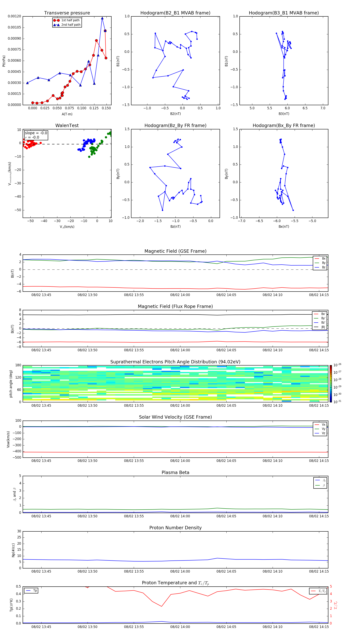
Task: Click the "A(T·m)" x-axis label
Action: point(67,114)
